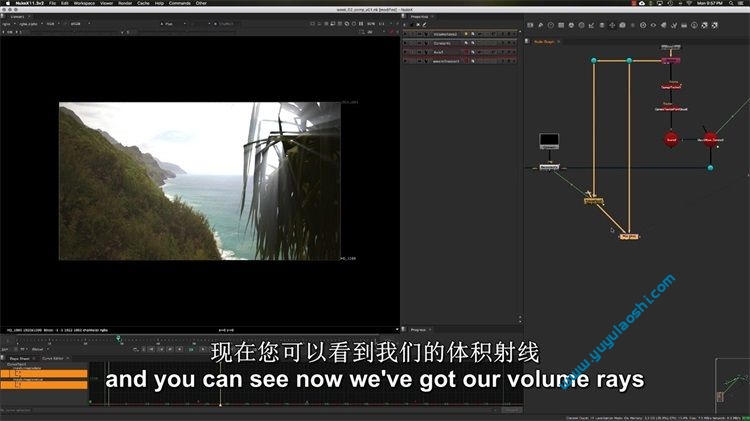Image resolution: width=750 pixels, height=421 pixels.
Task: Select the Properties panel tab
Action: coord(419,17)
